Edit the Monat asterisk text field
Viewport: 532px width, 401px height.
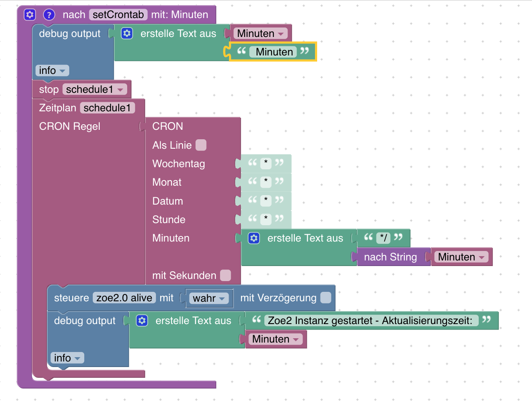point(266,182)
